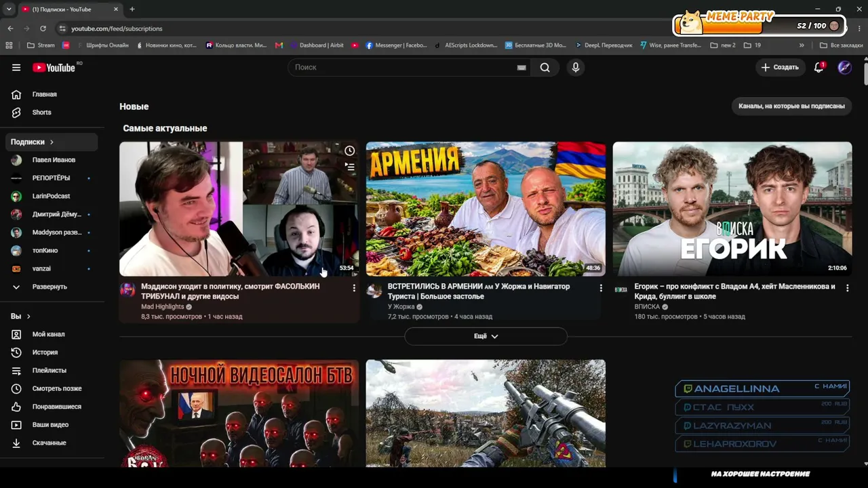Viewport: 868px width, 488px height.
Task: Open the Chrome three-dot menu
Action: (x=859, y=28)
